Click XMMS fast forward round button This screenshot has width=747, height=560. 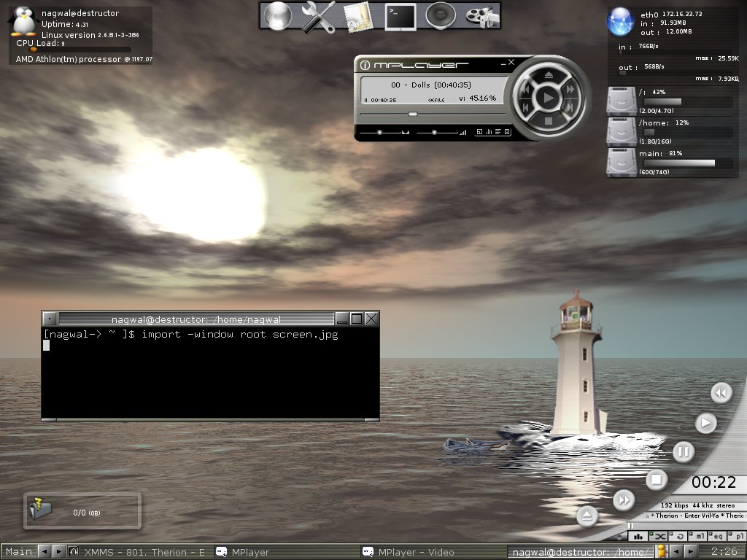click(624, 500)
